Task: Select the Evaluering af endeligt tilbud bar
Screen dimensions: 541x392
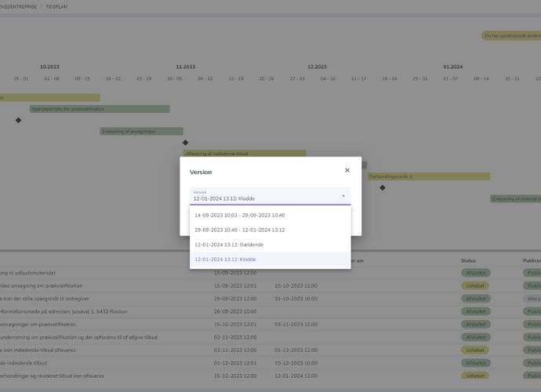Action: (515, 199)
